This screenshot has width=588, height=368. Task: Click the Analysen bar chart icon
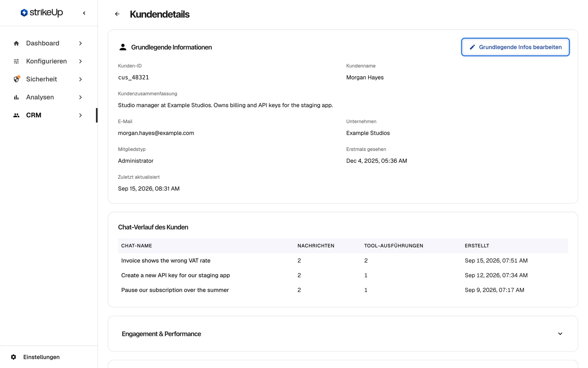16,97
